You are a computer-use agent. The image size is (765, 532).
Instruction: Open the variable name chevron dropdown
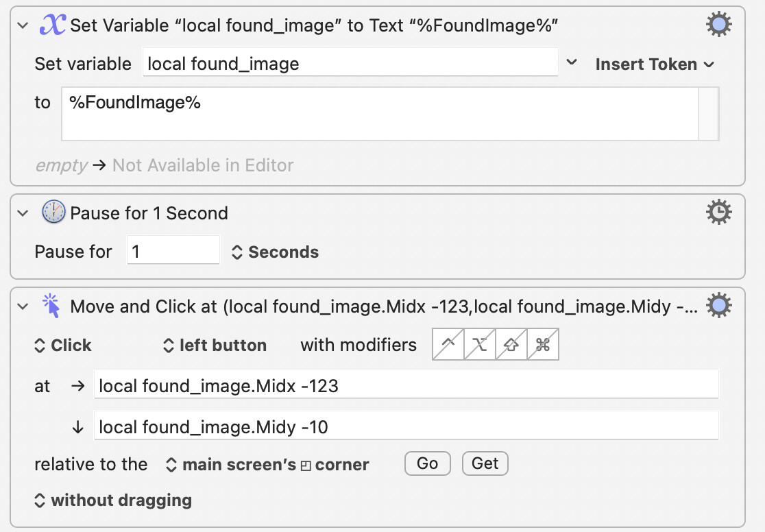pyautogui.click(x=571, y=62)
